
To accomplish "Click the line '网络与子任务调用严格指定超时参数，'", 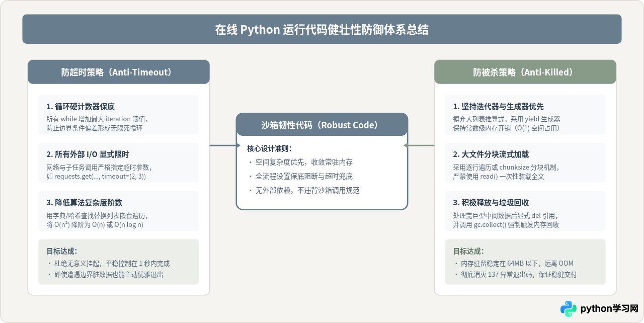I will point(100,167).
